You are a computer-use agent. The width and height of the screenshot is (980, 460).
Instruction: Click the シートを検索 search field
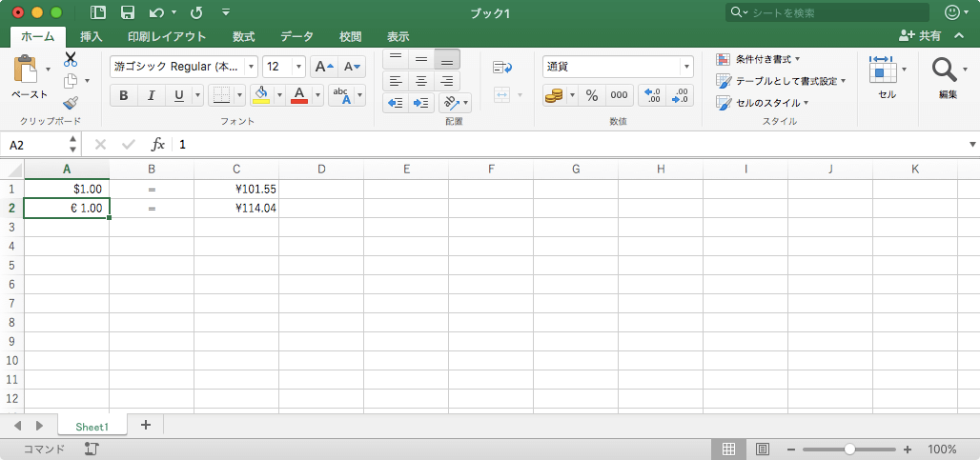pos(827,12)
